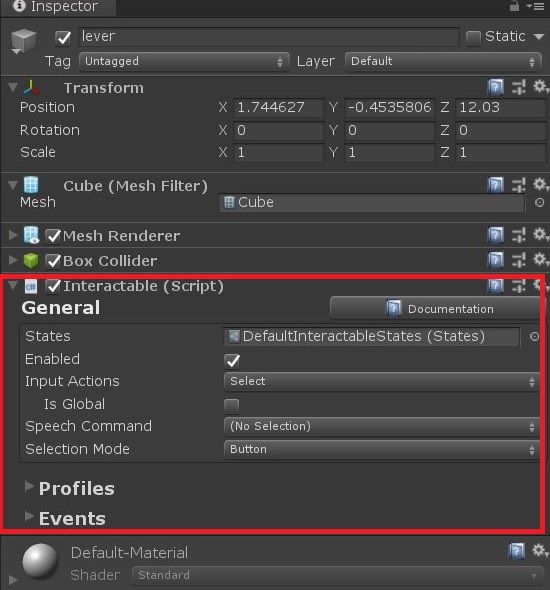Open the States object picker circle
Viewport: 550px width, 590px height.
coord(534,336)
